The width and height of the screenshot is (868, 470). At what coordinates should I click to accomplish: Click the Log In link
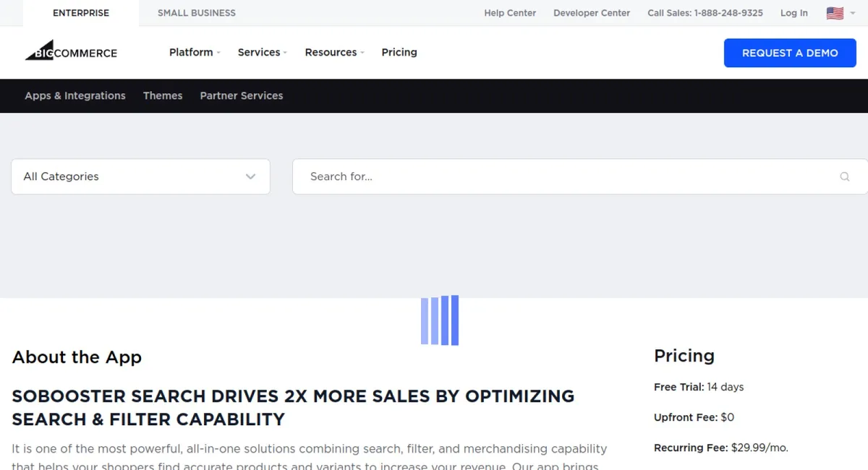(x=794, y=13)
